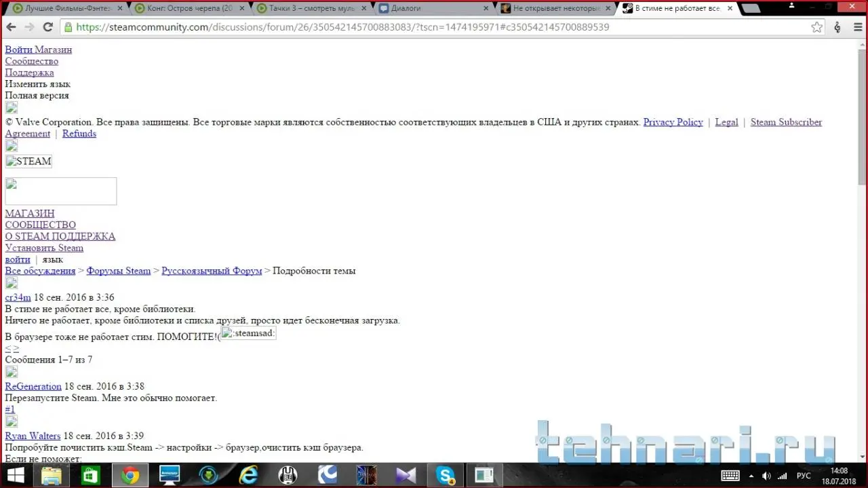Open the Refunds link
Viewport: 868px width, 488px height.
click(x=79, y=134)
